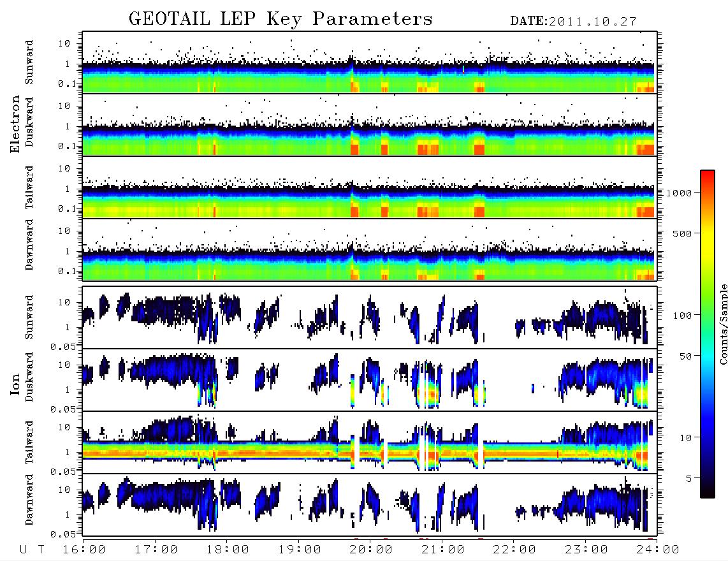Click inside the Ion Sunward spectrogram panel

click(x=370, y=317)
